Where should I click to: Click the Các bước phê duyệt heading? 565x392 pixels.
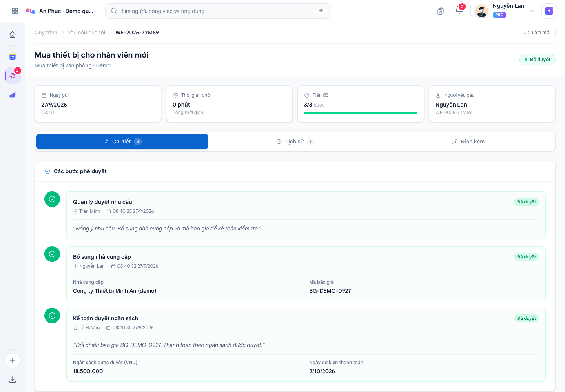80,171
